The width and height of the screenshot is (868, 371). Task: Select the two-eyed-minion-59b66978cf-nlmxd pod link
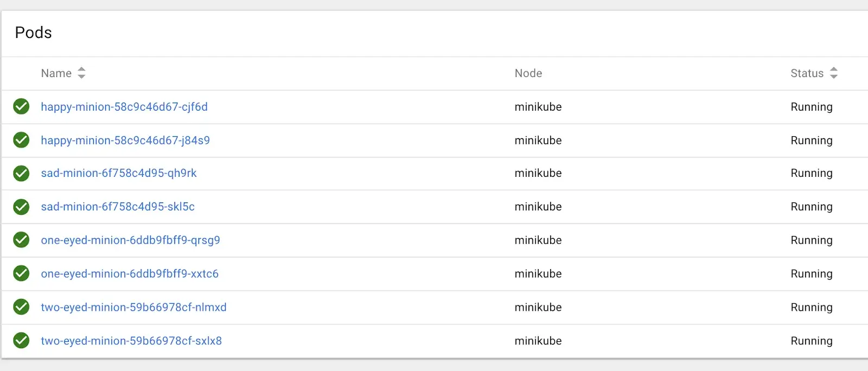(134, 308)
